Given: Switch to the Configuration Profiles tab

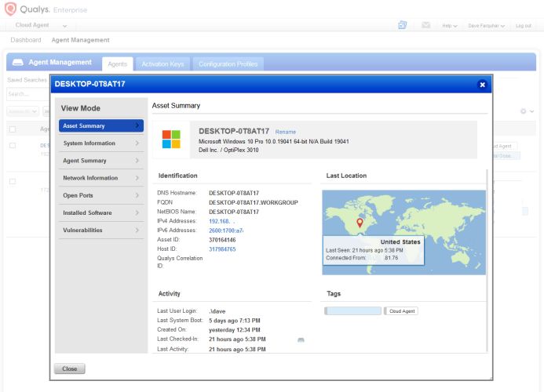Looking at the screenshot, I should pyautogui.click(x=228, y=64).
